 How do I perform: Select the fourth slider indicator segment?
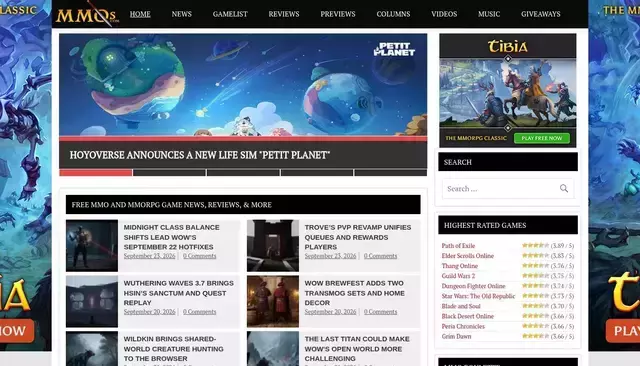[x=317, y=173]
